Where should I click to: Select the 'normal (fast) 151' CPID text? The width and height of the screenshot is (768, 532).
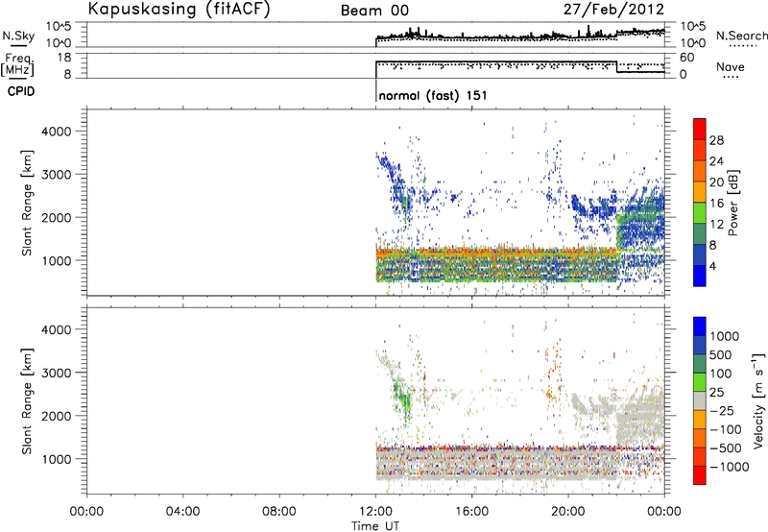(x=433, y=95)
